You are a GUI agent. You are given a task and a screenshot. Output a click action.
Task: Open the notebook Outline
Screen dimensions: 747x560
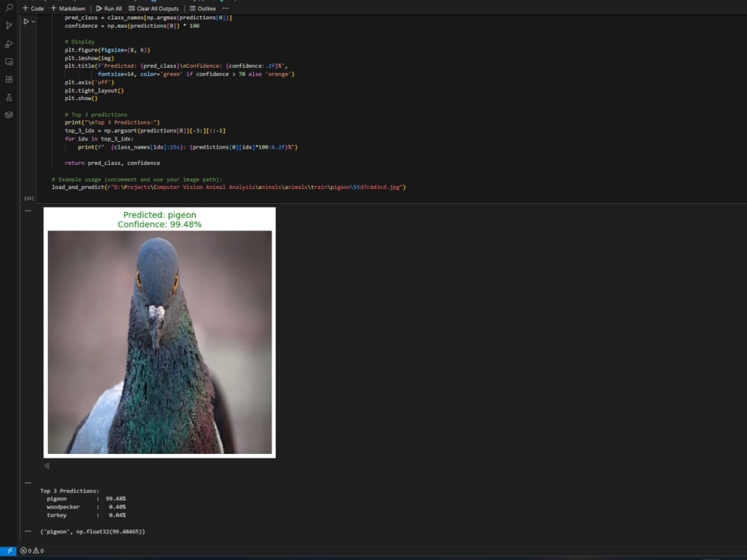(x=202, y=8)
